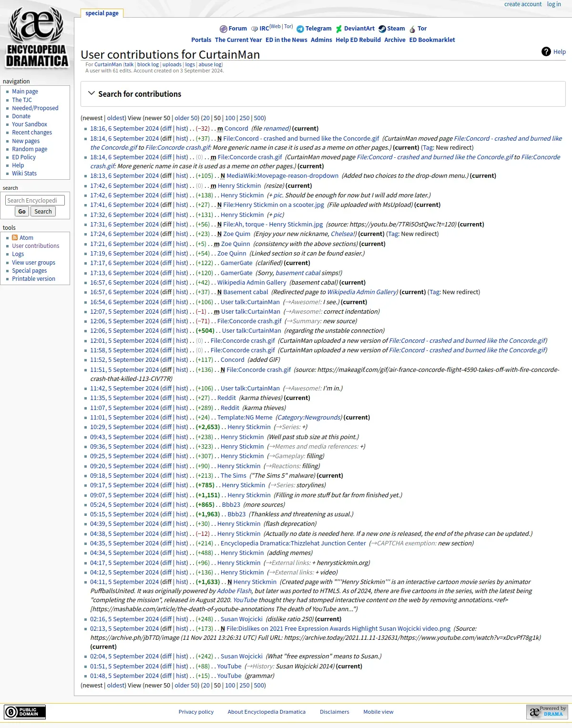572x728 pixels.
Task: Click hist for 09:18 The Sims edit
Action: [182, 476]
